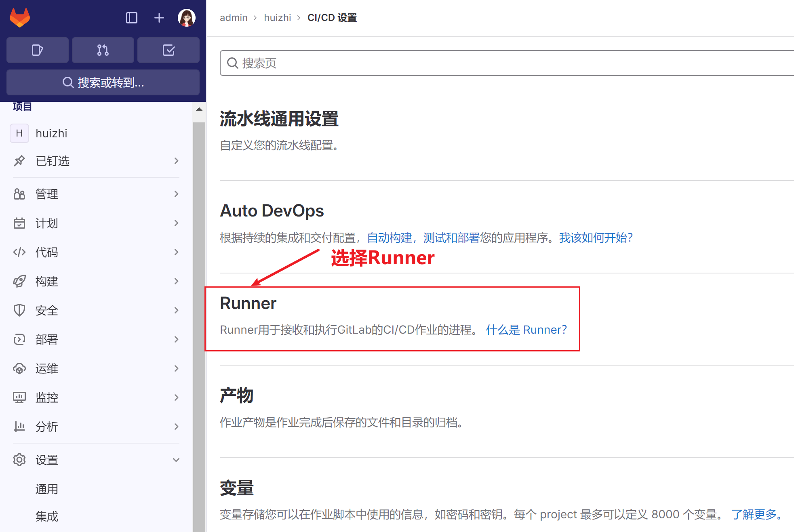The image size is (794, 532).
Task: Open the 集成 settings item
Action: pos(47,516)
